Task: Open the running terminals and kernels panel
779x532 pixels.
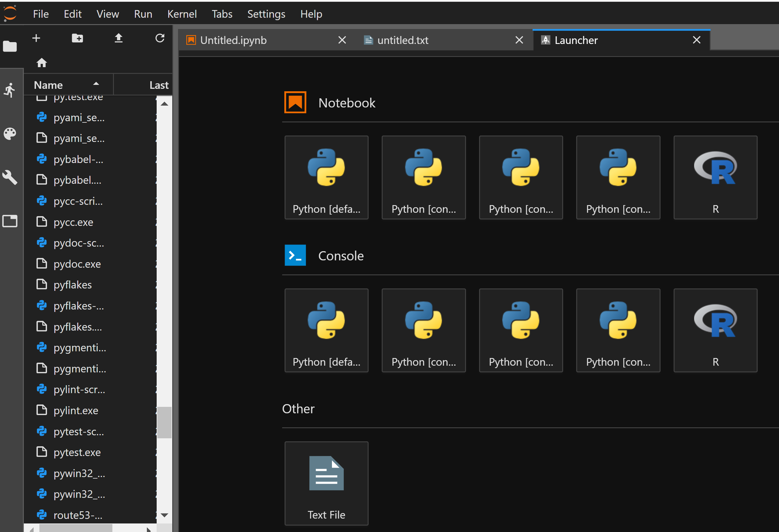Action: [x=10, y=90]
